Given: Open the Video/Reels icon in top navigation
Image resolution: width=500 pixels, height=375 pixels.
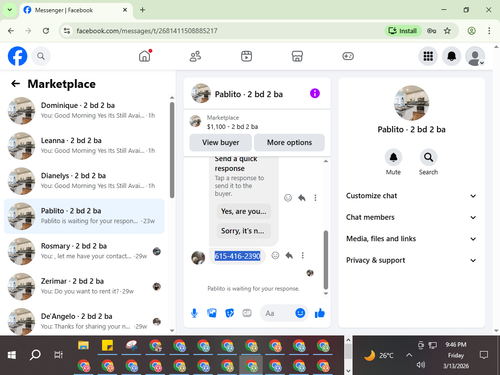Looking at the screenshot, I should click(x=246, y=56).
